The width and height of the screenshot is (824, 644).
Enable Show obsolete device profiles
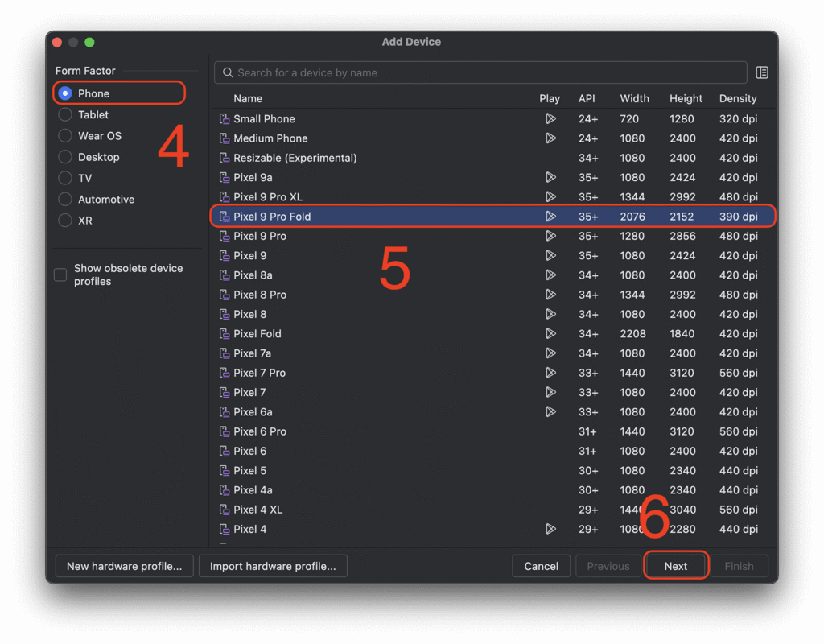pos(60,275)
